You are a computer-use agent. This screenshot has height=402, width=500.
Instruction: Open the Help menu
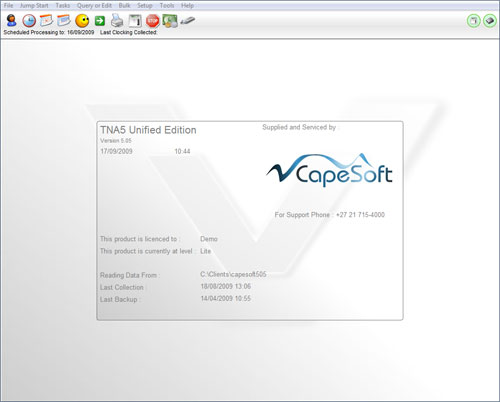coord(187,6)
